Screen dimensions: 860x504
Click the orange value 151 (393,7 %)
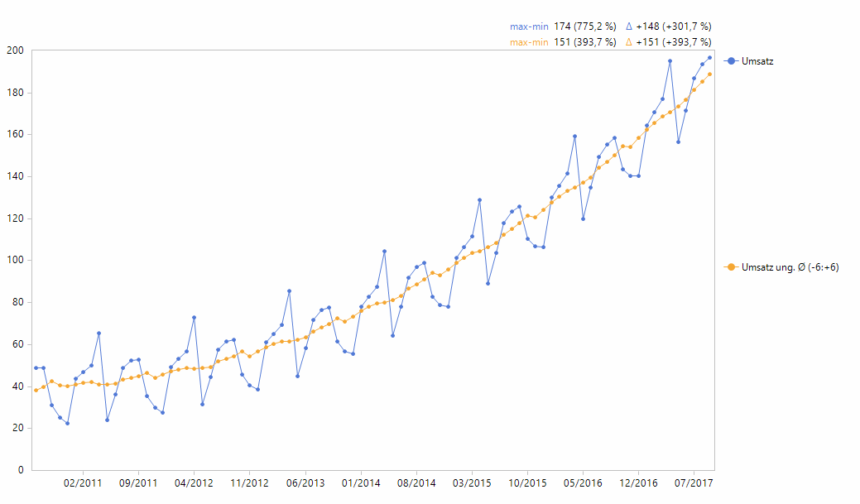click(584, 42)
